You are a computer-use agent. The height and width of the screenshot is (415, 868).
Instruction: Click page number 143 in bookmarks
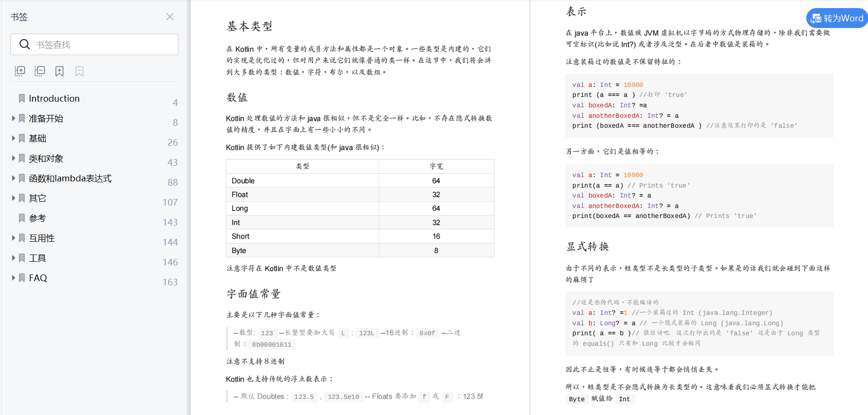click(170, 222)
